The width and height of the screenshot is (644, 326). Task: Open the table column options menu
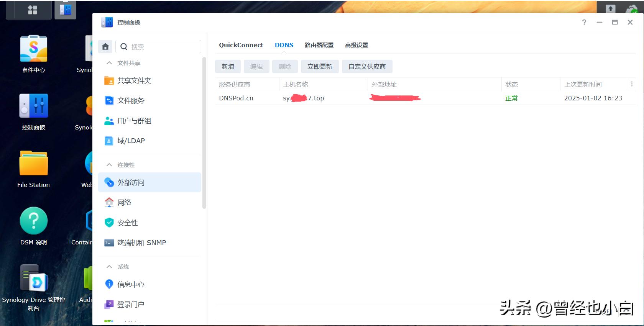coord(632,84)
